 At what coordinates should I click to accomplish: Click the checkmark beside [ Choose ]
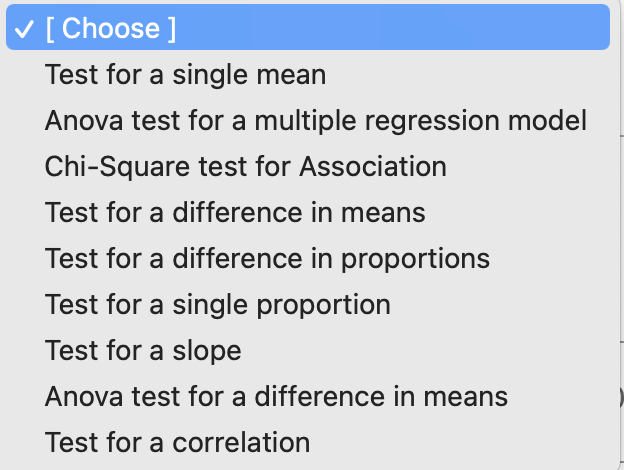click(24, 28)
